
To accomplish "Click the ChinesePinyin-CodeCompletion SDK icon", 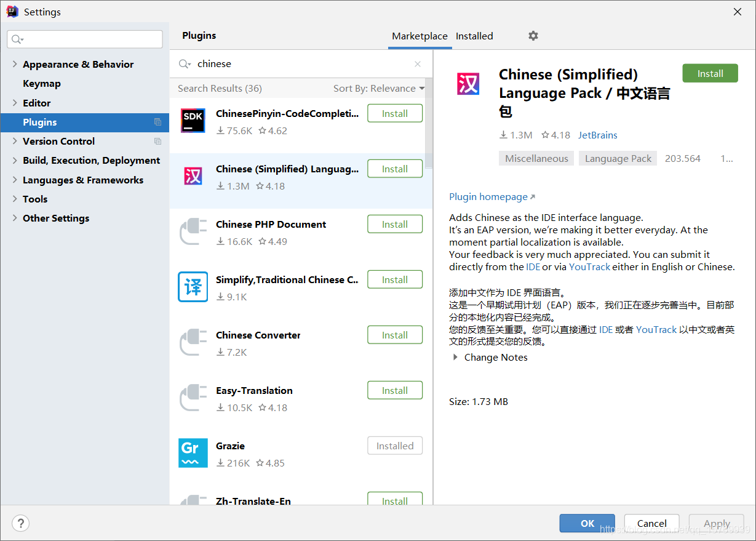I will (x=193, y=121).
